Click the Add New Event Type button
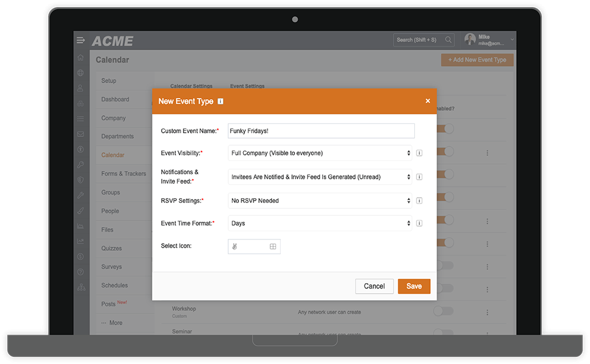The width and height of the screenshot is (590, 364). coord(477,60)
